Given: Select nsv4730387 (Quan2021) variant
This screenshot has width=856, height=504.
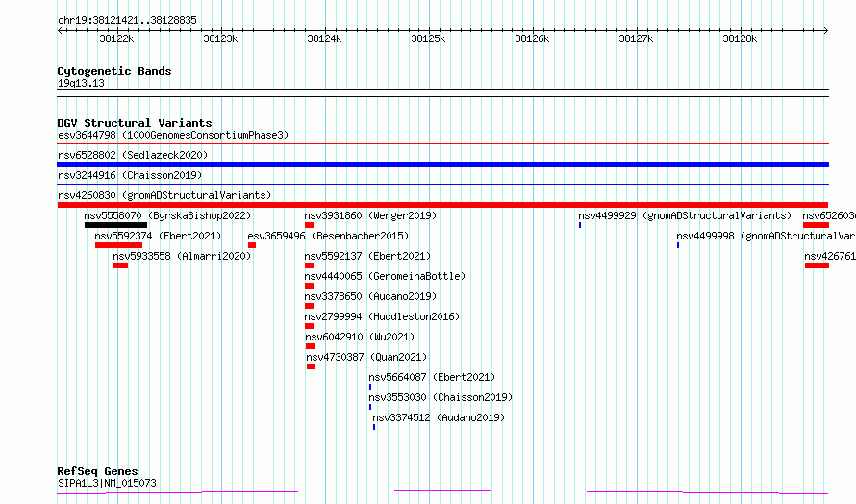Looking at the screenshot, I should 366,357.
